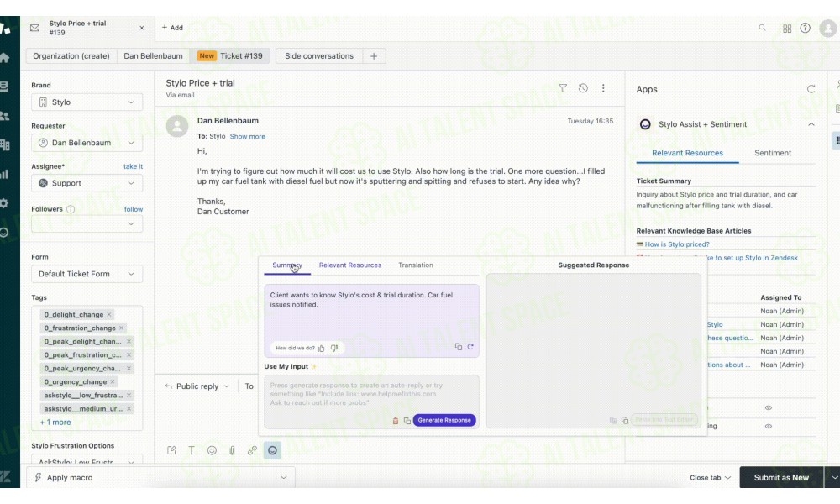Open Submit as New status arrow
The height and width of the screenshot is (504, 840).
(x=833, y=477)
